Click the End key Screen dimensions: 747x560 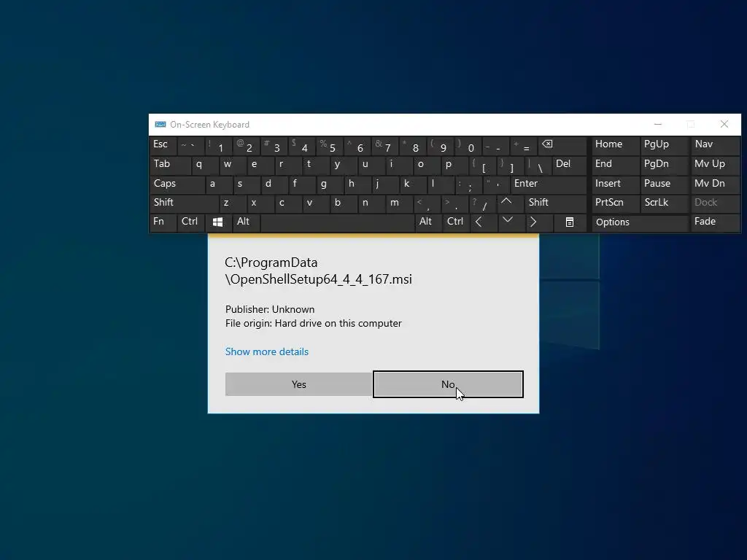[615, 165]
